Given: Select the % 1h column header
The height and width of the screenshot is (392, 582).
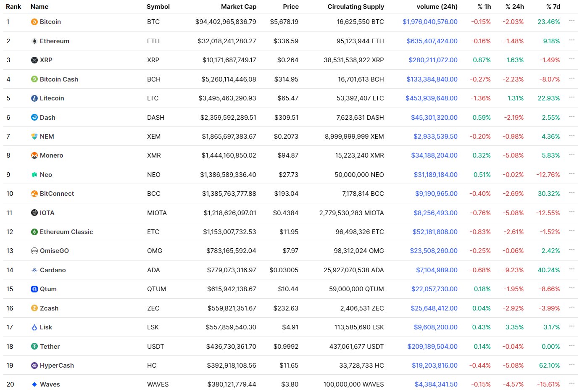Looking at the screenshot, I should [x=484, y=7].
